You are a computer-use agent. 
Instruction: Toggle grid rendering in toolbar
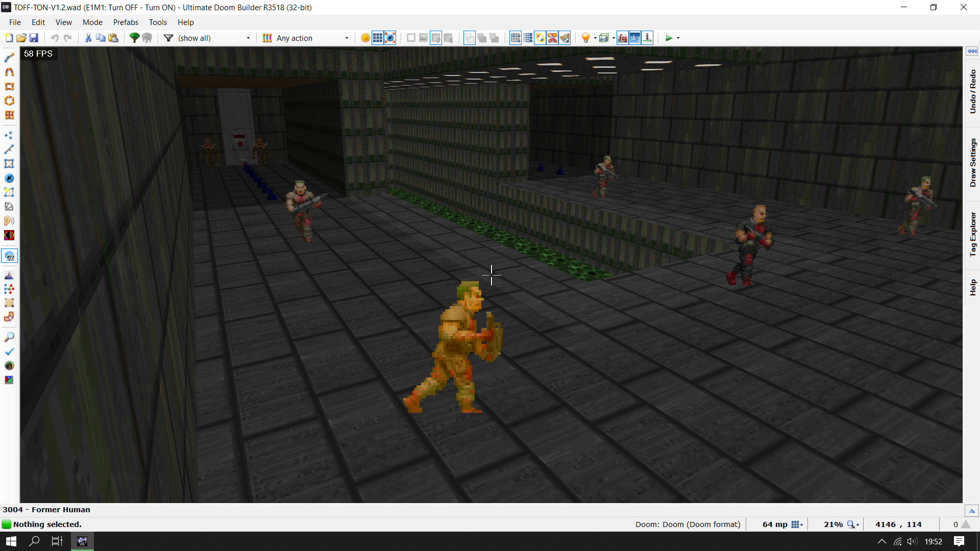point(378,38)
